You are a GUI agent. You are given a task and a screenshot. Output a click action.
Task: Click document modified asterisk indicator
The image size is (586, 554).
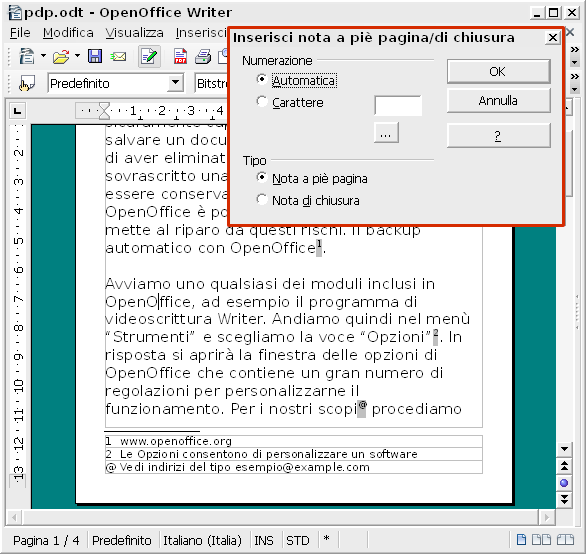pyautogui.click(x=327, y=539)
